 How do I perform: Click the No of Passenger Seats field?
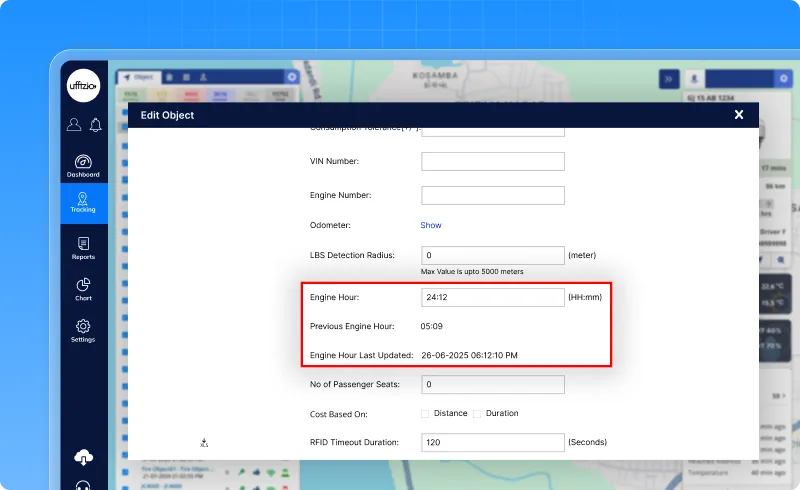coord(493,384)
